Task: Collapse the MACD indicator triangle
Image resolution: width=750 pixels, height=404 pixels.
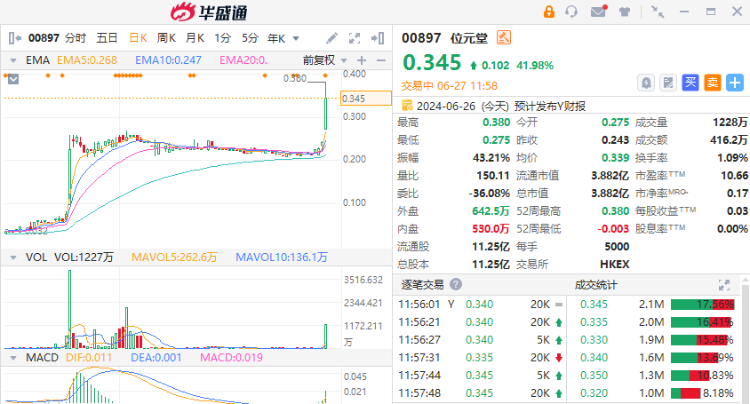Action: 13,358
